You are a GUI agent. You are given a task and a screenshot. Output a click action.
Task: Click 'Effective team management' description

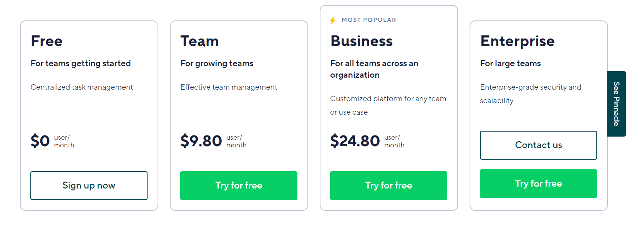point(229,87)
